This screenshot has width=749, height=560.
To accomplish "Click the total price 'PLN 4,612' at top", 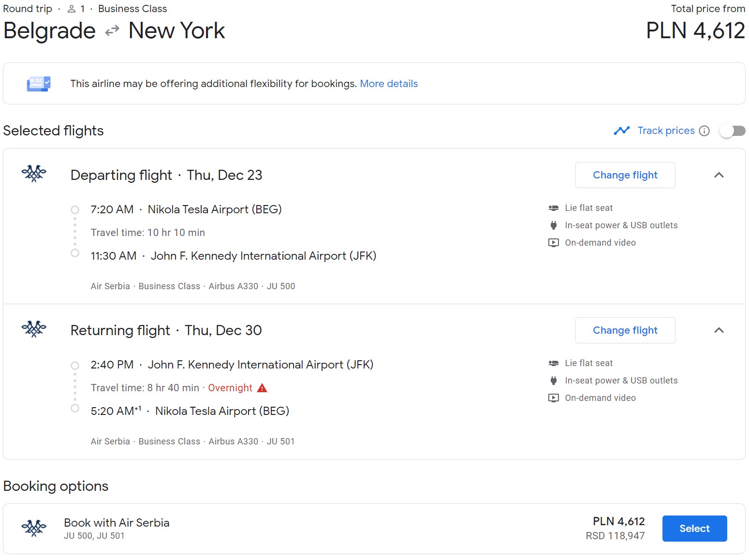I will 696,31.
